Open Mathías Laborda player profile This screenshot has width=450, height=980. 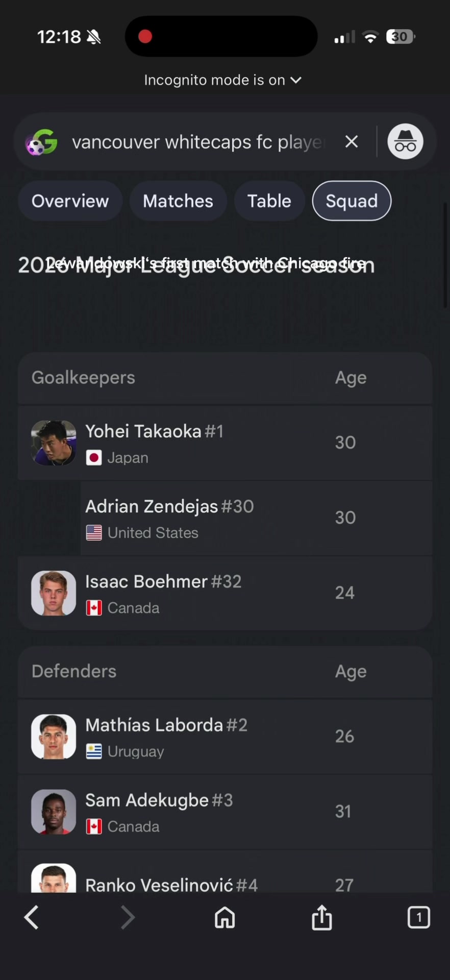225,737
